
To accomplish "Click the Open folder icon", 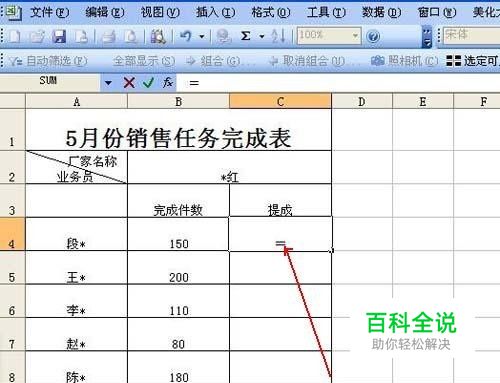I will tap(37, 36).
